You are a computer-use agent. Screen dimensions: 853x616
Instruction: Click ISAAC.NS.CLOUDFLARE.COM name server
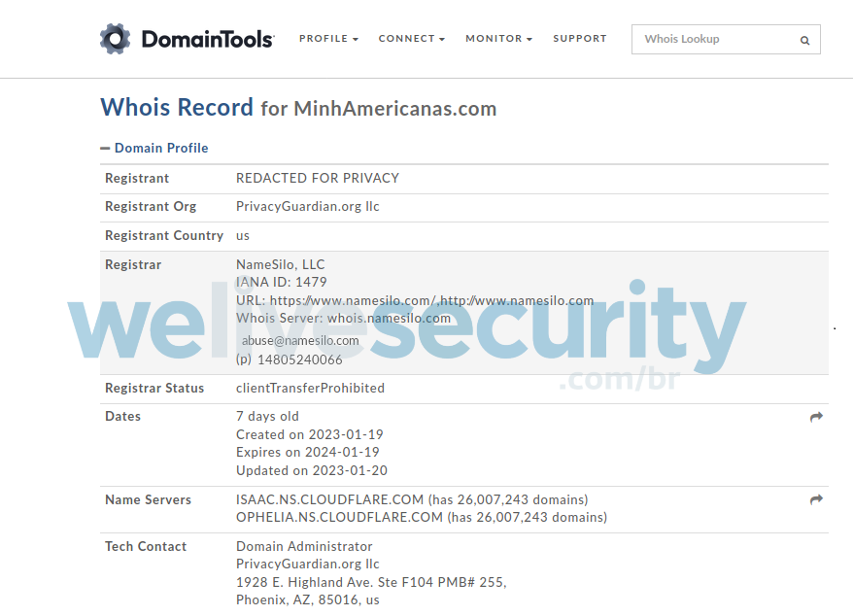pyautogui.click(x=329, y=499)
